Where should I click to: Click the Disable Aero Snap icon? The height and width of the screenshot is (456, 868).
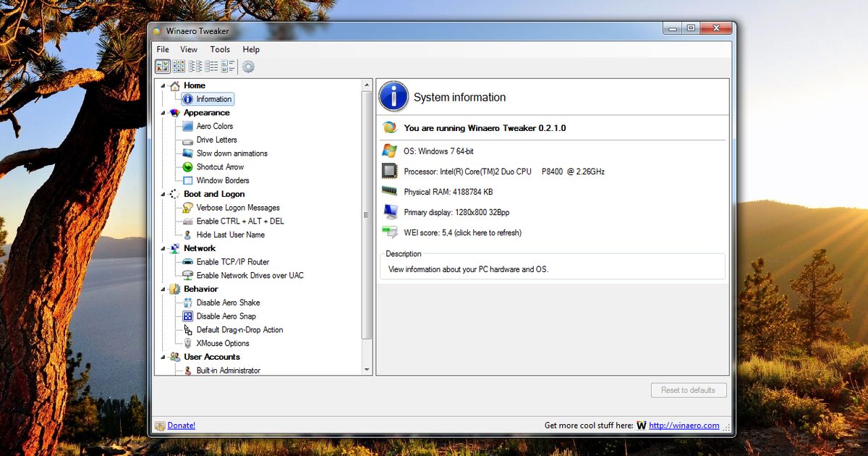[x=188, y=316]
